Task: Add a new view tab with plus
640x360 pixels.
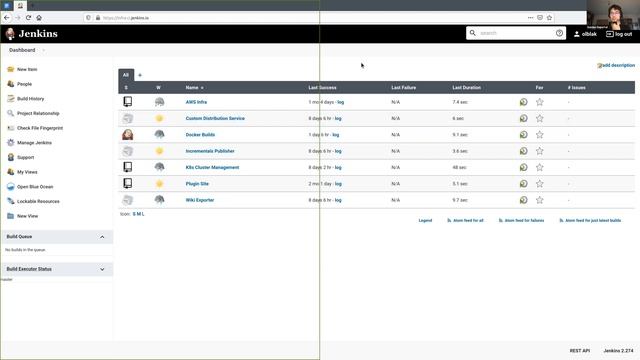Action: 140,75
